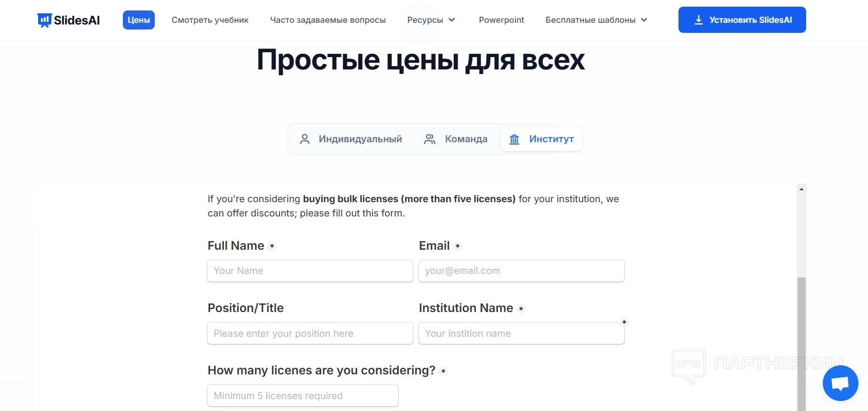Click the single person Individual icon
The height and width of the screenshot is (411, 868).
(305, 139)
